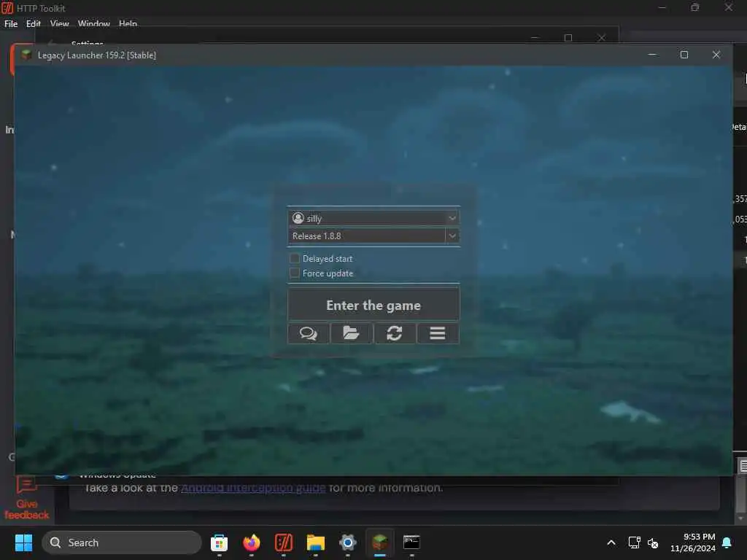Open the network status tray icon

point(634,542)
